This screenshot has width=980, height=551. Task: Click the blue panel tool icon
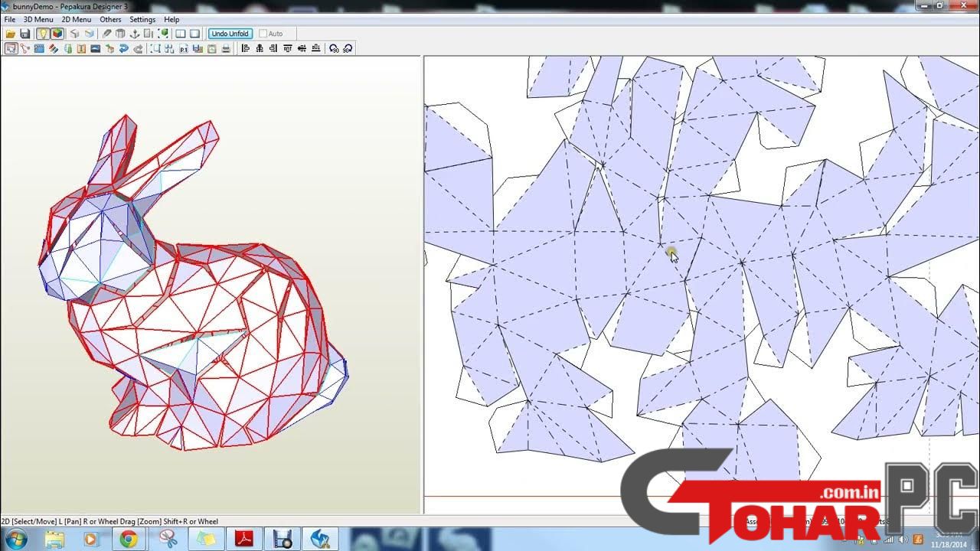(39, 48)
